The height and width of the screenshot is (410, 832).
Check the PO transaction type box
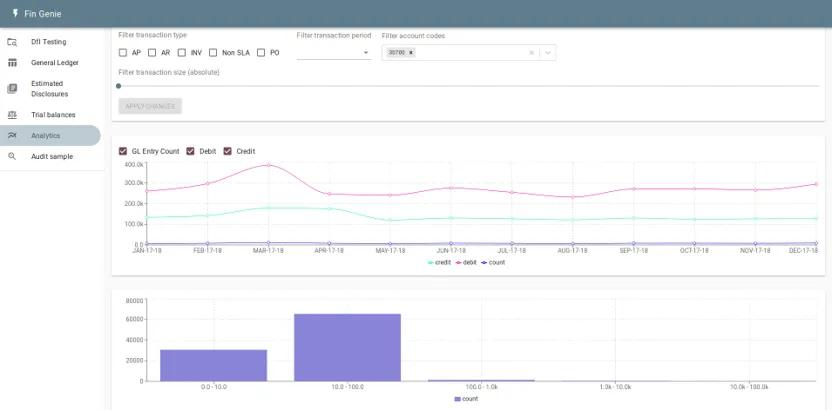261,53
